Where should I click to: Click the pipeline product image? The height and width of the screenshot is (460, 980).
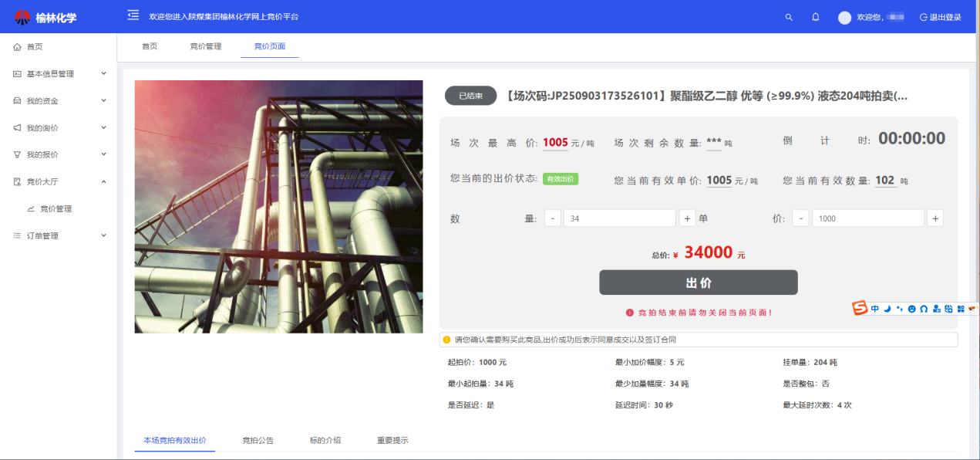278,207
